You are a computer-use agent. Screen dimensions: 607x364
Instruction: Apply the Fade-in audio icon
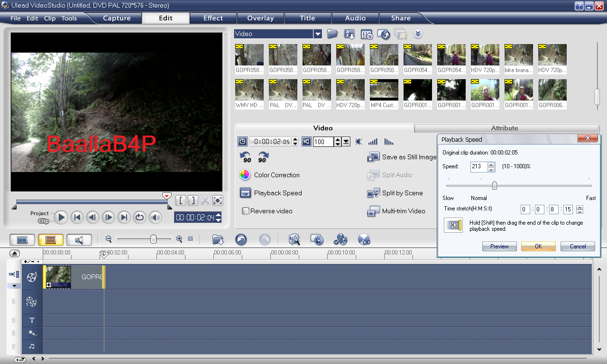(373, 141)
